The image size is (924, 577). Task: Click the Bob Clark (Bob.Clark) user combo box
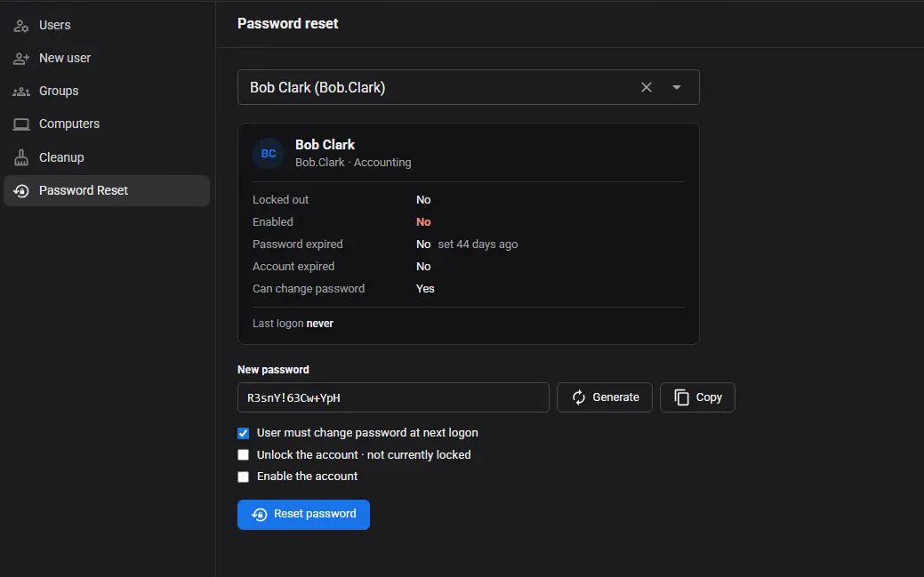pos(469,87)
